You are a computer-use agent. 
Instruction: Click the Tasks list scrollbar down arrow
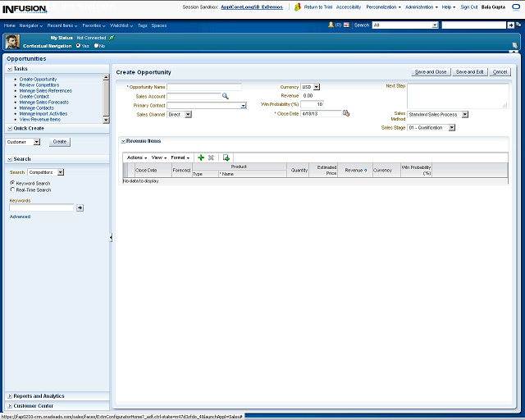pos(106,121)
